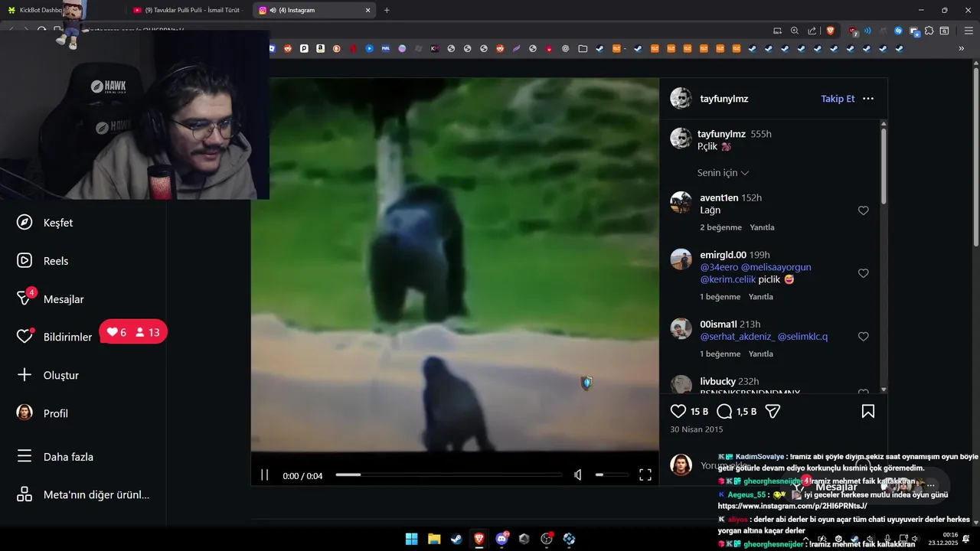This screenshot has height=551, width=980.
Task: Click Oluştur to create a post
Action: pyautogui.click(x=48, y=375)
